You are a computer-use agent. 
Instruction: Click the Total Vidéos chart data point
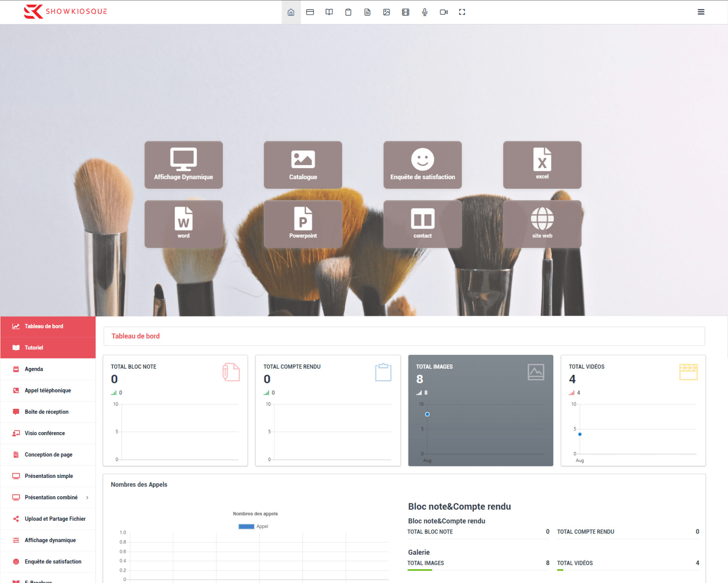(x=580, y=434)
